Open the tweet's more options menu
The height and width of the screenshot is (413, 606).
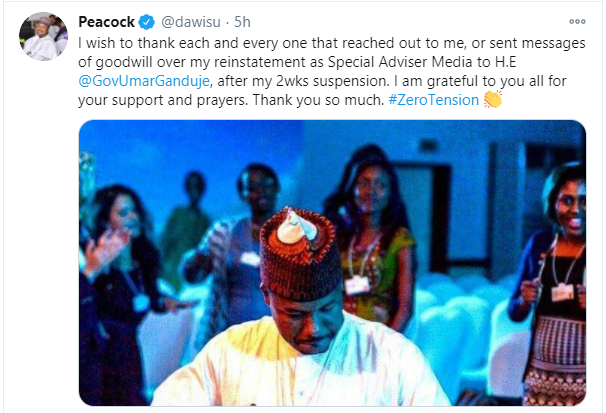click(577, 21)
